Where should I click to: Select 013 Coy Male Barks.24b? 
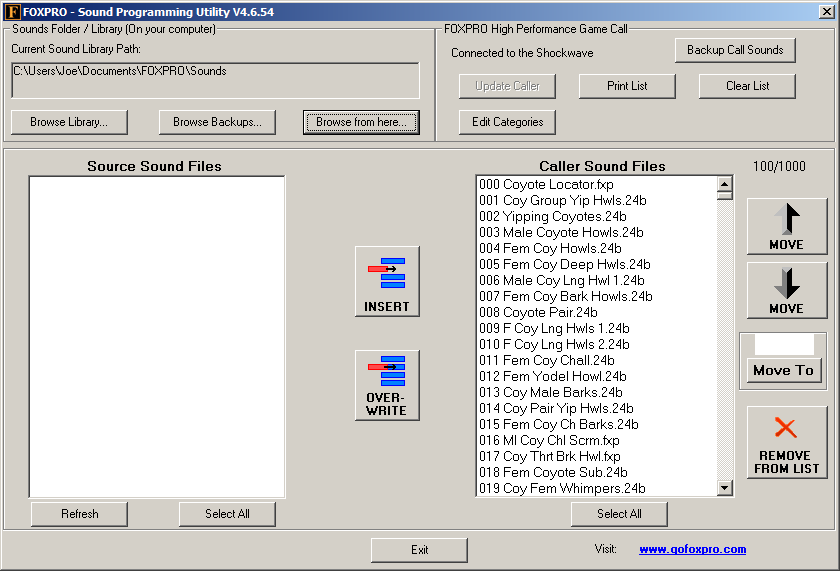click(x=597, y=393)
